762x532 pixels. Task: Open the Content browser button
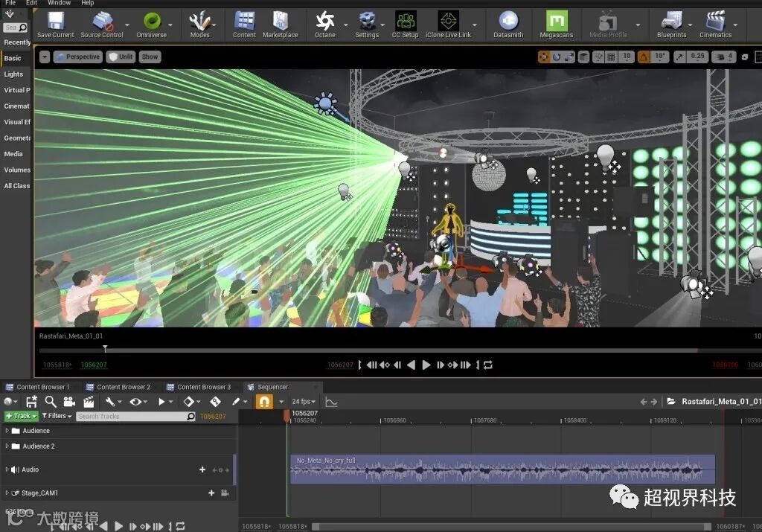click(244, 25)
